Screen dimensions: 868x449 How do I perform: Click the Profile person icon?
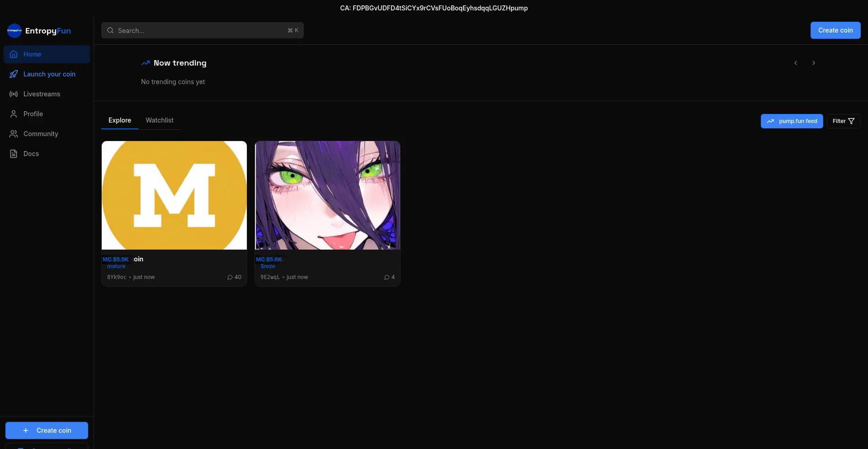(14, 113)
